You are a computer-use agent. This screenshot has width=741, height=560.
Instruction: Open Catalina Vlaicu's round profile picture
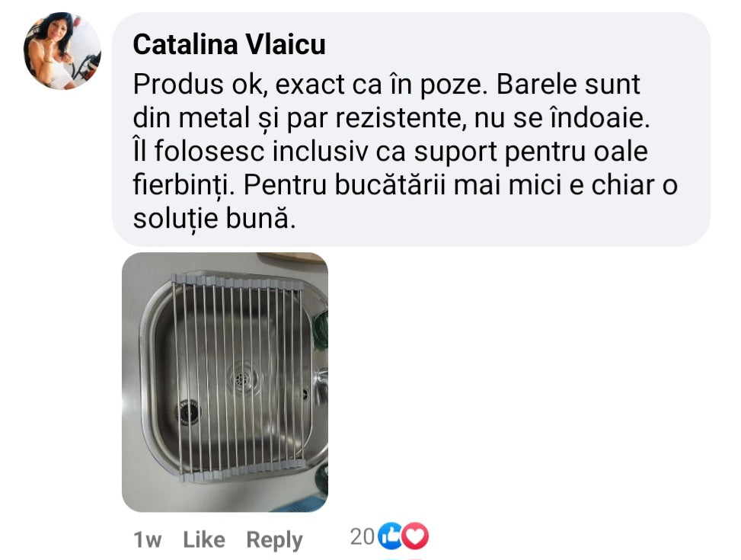pos(62,50)
